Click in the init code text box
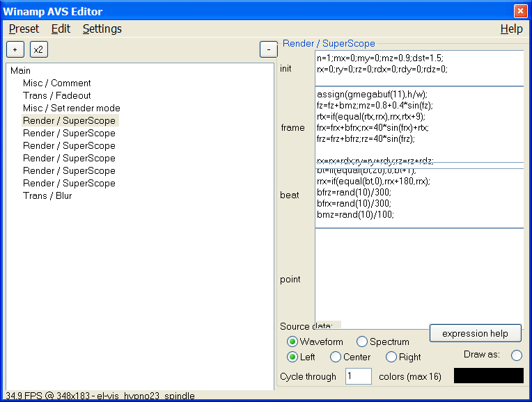The width and height of the screenshot is (532, 402). (x=419, y=68)
